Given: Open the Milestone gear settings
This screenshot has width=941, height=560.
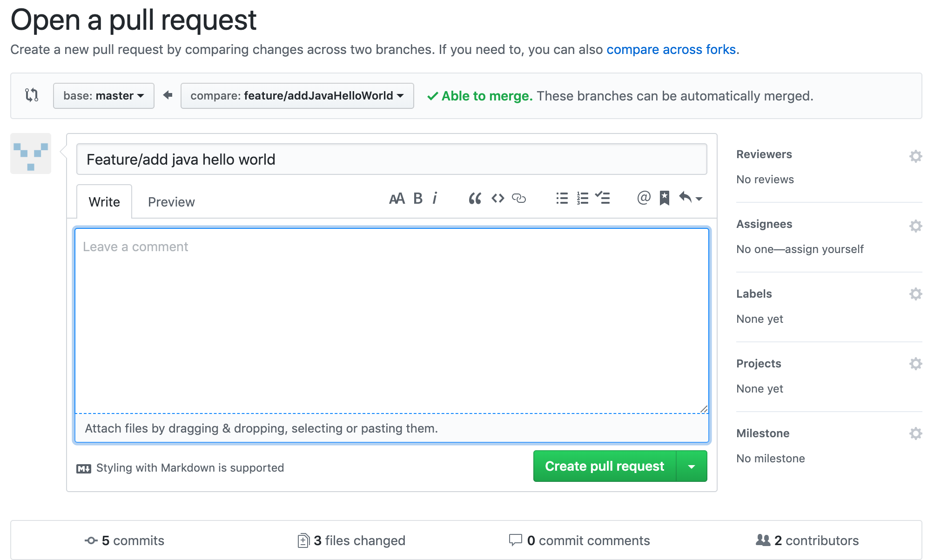Looking at the screenshot, I should coord(915,433).
